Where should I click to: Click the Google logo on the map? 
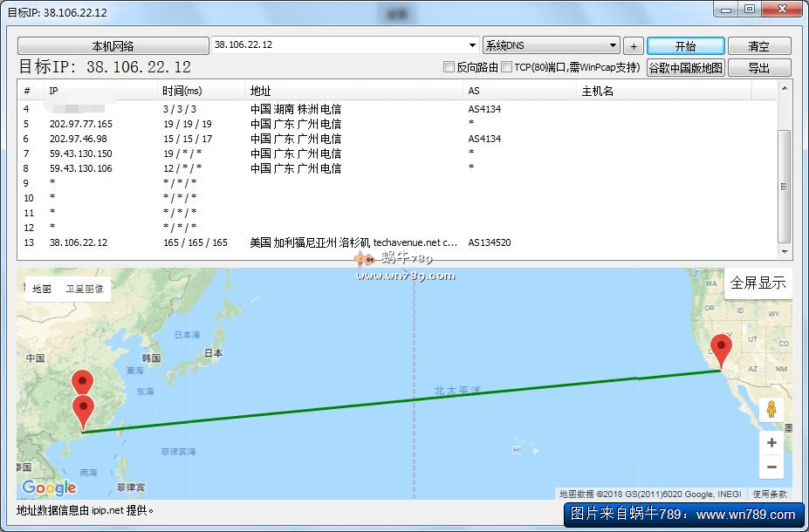click(x=48, y=488)
